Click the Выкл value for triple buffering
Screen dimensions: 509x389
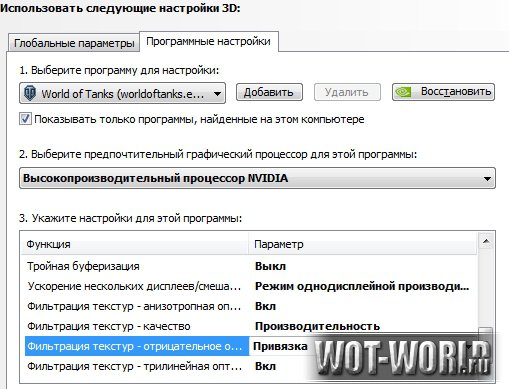click(270, 266)
